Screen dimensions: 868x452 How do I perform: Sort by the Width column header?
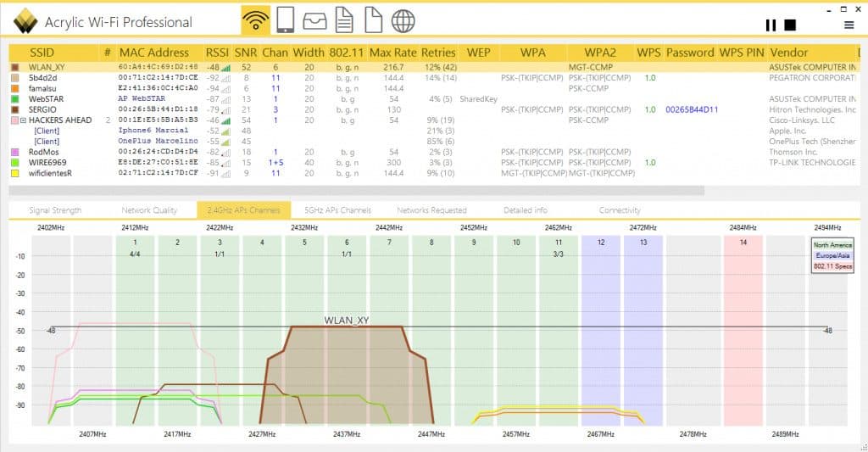309,53
